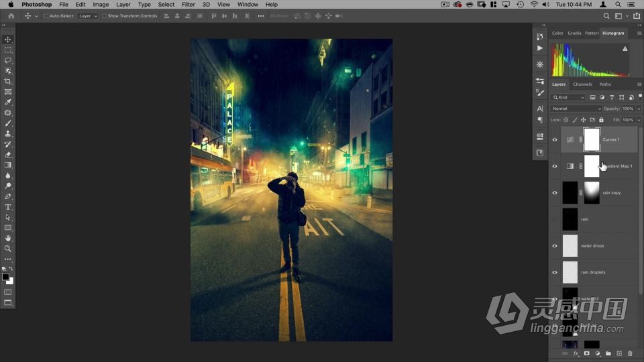
Task: Expand the layer Opacity dropdown arrow
Action: (639, 109)
